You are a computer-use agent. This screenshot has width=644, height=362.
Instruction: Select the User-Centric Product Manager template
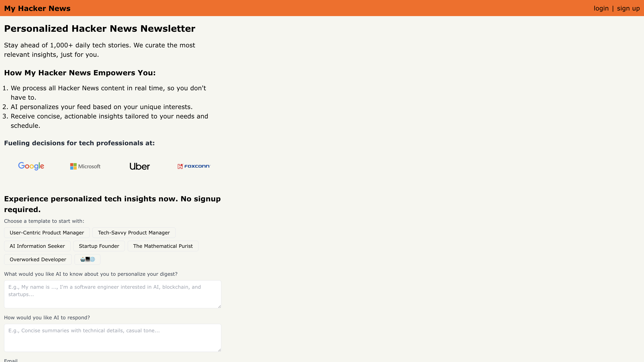click(x=47, y=232)
